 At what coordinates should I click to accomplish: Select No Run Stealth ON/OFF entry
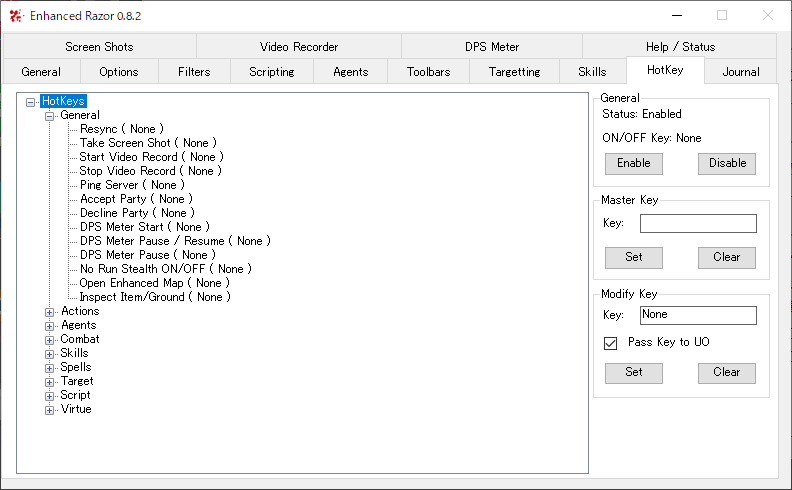pos(166,269)
